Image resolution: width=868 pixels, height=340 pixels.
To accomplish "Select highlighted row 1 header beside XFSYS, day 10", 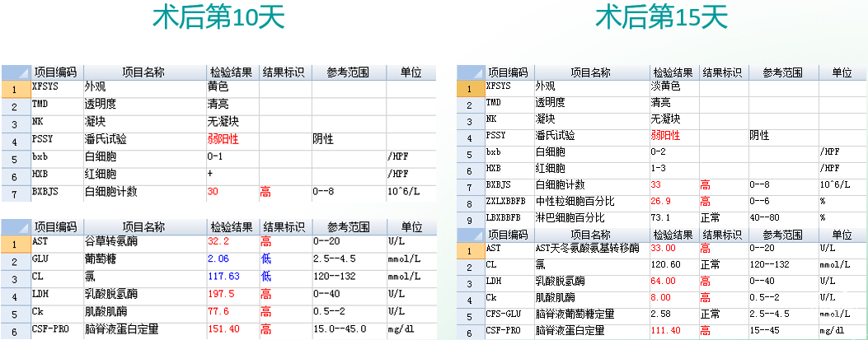I will point(16,87).
